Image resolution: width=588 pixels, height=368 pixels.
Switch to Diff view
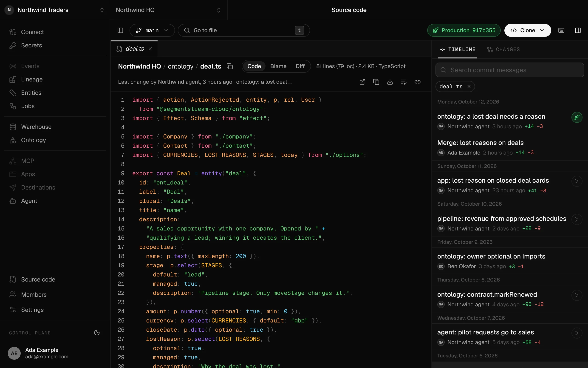tap(300, 66)
